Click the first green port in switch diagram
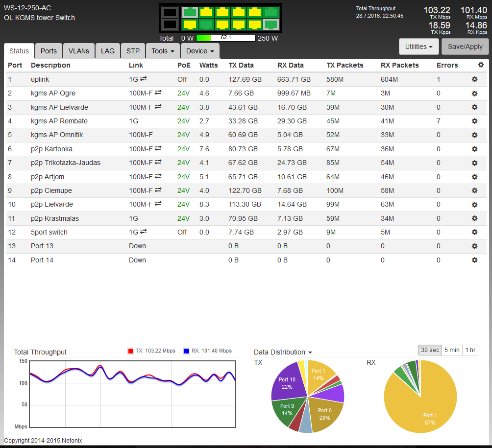 (x=190, y=12)
